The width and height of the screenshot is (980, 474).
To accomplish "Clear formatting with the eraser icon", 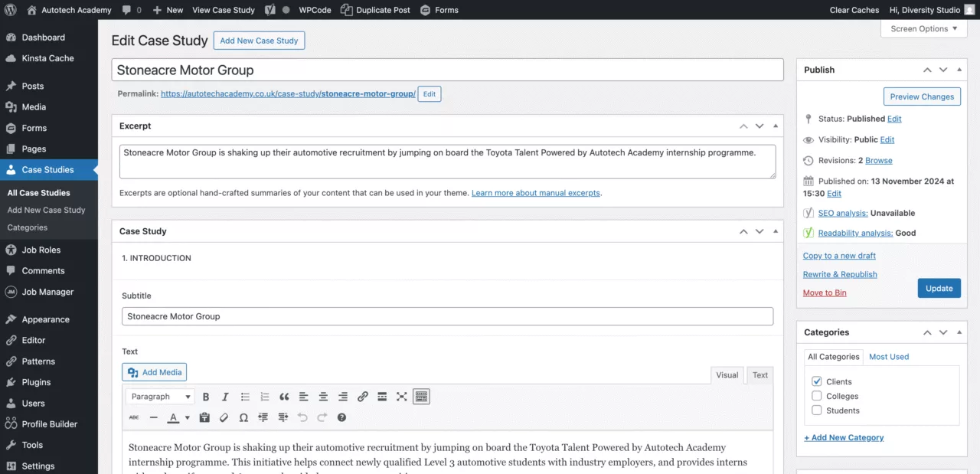I will click(224, 417).
